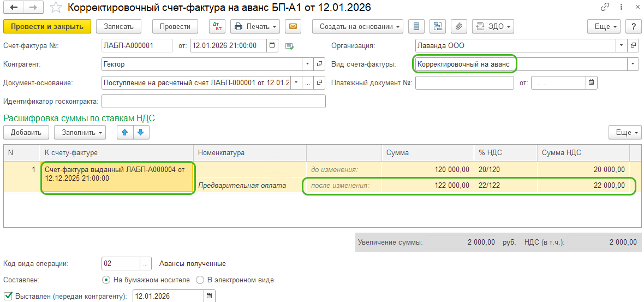Go back with the left arrow button

[x=14, y=8]
